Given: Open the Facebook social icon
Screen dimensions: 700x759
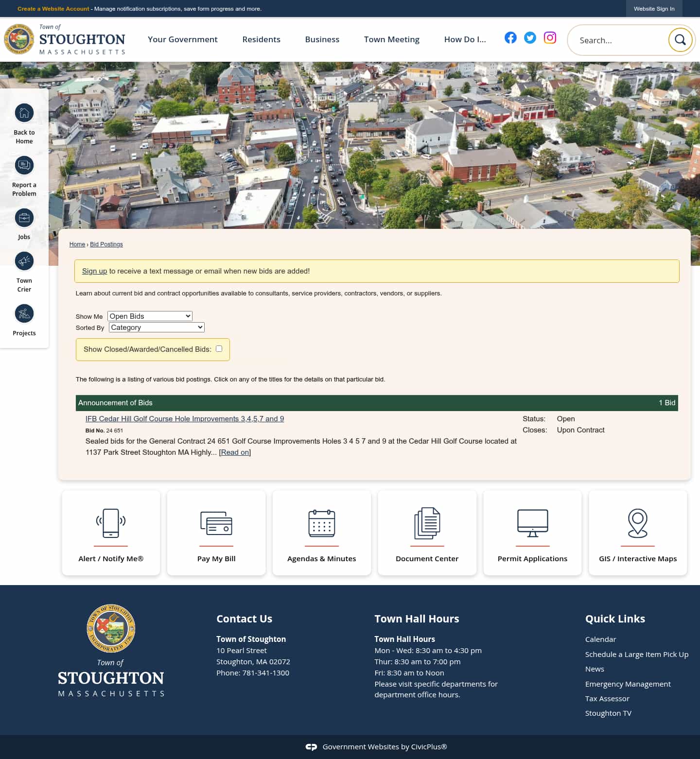Looking at the screenshot, I should [x=510, y=38].
